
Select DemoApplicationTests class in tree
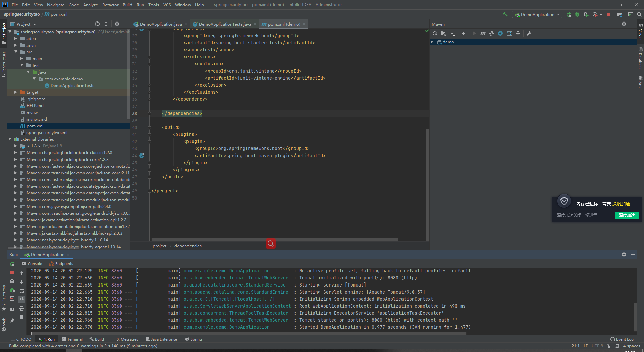[x=68, y=86]
